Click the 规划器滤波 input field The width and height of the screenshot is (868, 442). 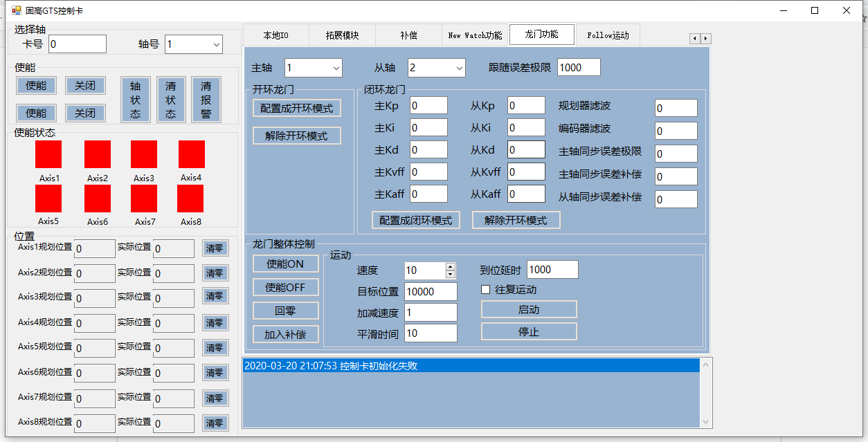point(676,108)
